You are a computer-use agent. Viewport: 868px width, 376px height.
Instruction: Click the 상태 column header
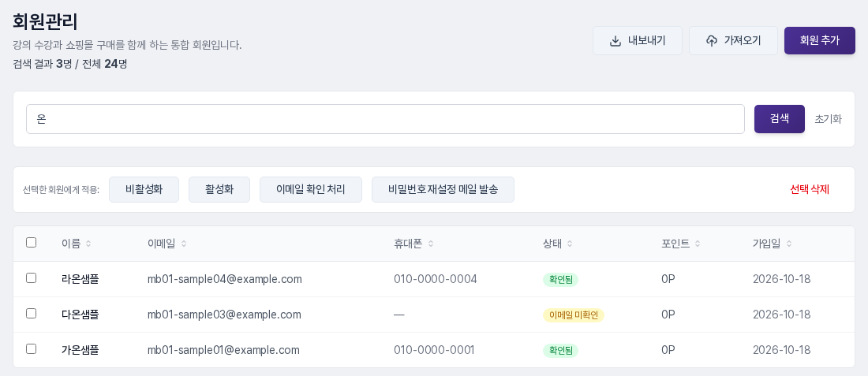pos(552,244)
